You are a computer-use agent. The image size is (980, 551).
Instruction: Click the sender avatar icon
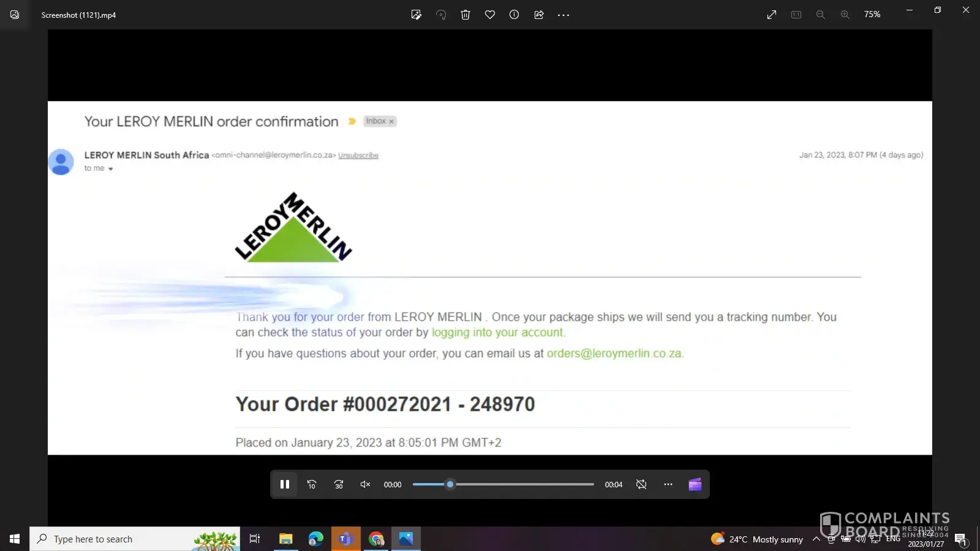(x=61, y=162)
